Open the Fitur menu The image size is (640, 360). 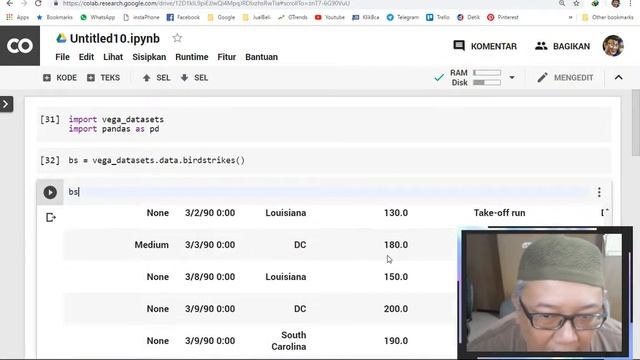tap(227, 57)
